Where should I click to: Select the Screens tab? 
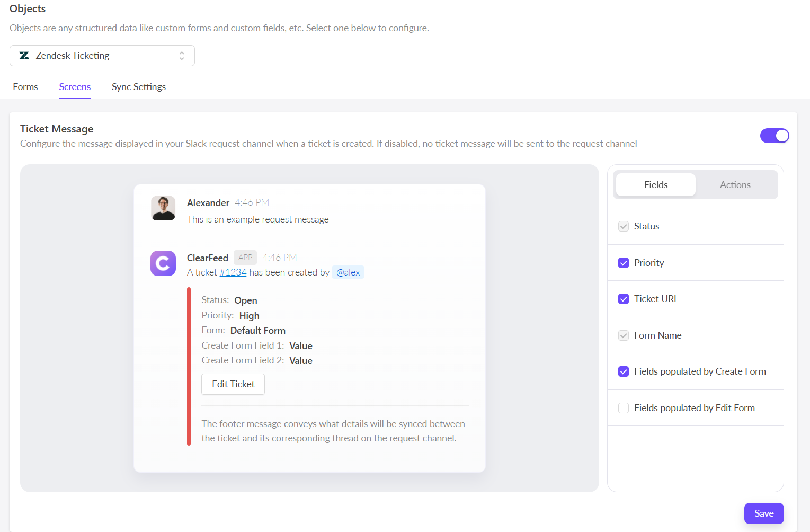pos(75,87)
